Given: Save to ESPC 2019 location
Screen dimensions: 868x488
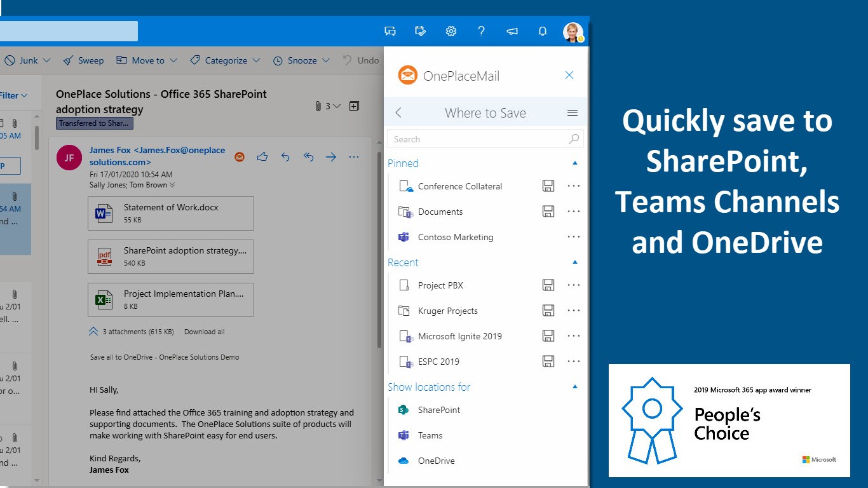Looking at the screenshot, I should (548, 362).
